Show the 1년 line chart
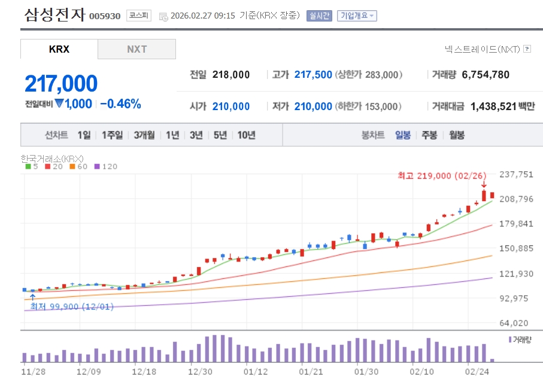This screenshot has height=392, width=543. tap(172, 135)
